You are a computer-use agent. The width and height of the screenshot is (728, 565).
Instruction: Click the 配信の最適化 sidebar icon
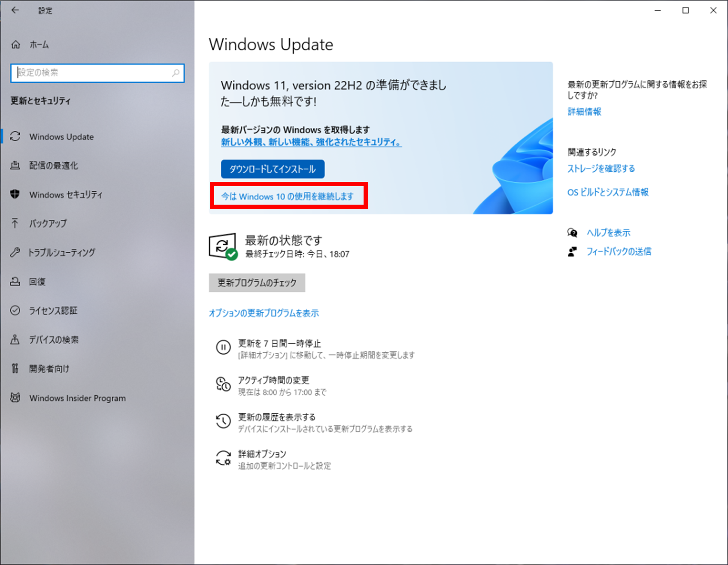coord(15,165)
